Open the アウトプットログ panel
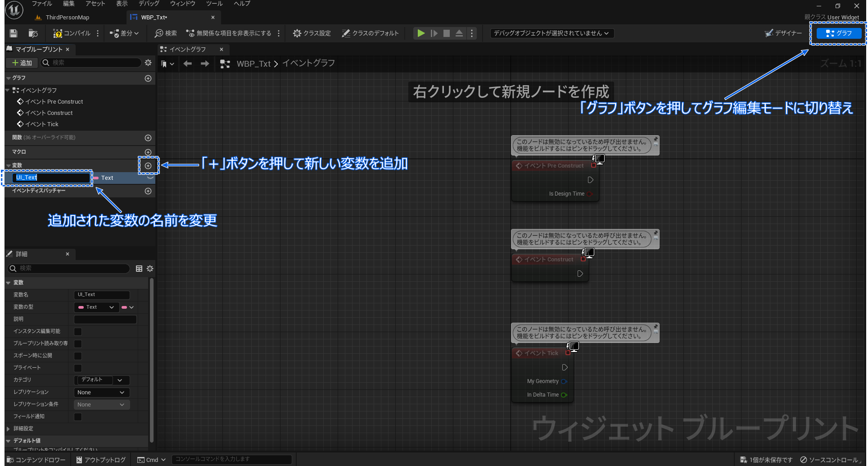The image size is (868, 466). (x=100, y=459)
